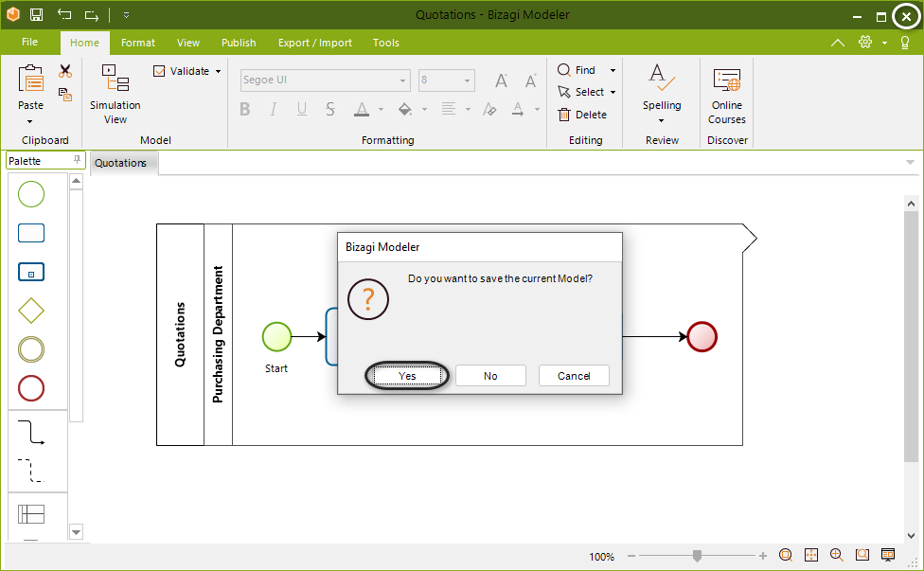Click the Undo arrow icon
The image size is (924, 571).
64,14
